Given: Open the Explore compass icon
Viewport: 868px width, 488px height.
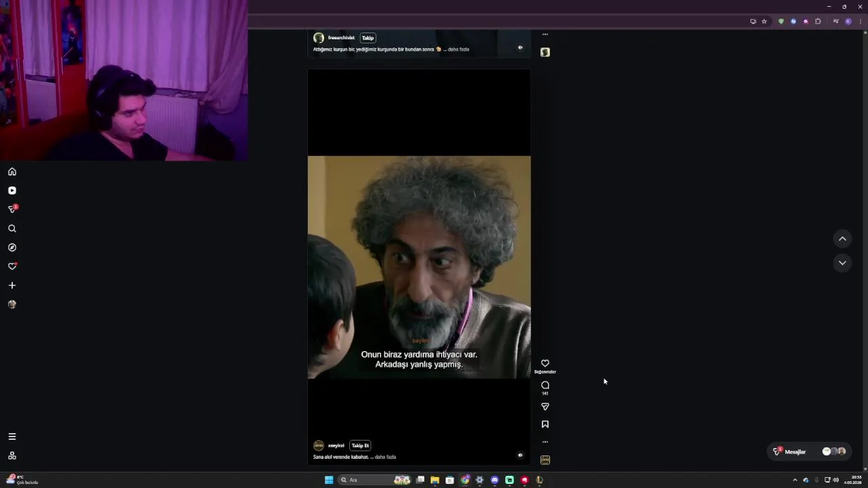Looking at the screenshot, I should tap(12, 247).
